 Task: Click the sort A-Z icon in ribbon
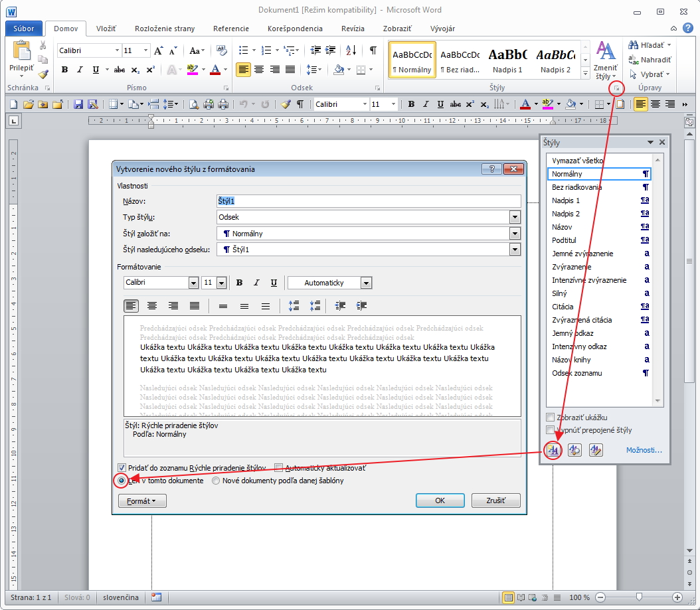(351, 50)
